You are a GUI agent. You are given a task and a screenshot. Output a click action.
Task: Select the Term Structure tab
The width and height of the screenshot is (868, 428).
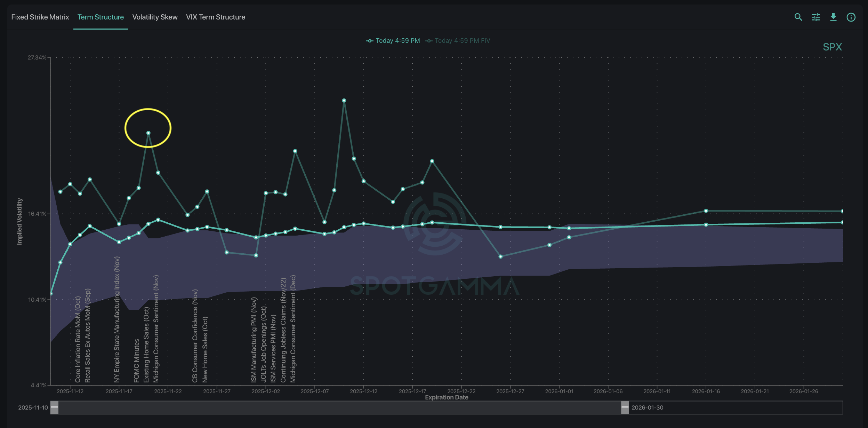(x=101, y=17)
